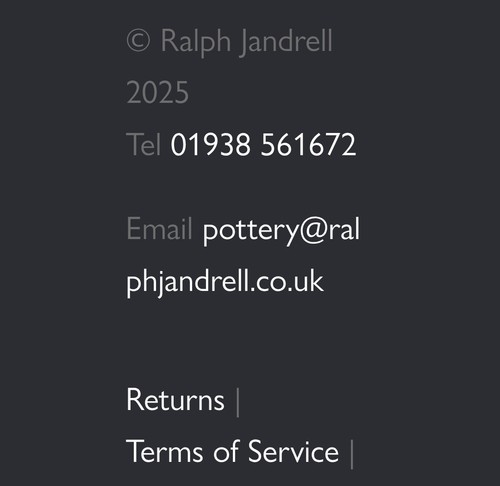Click the phjandrell.co.uk email continuation line

point(225,282)
